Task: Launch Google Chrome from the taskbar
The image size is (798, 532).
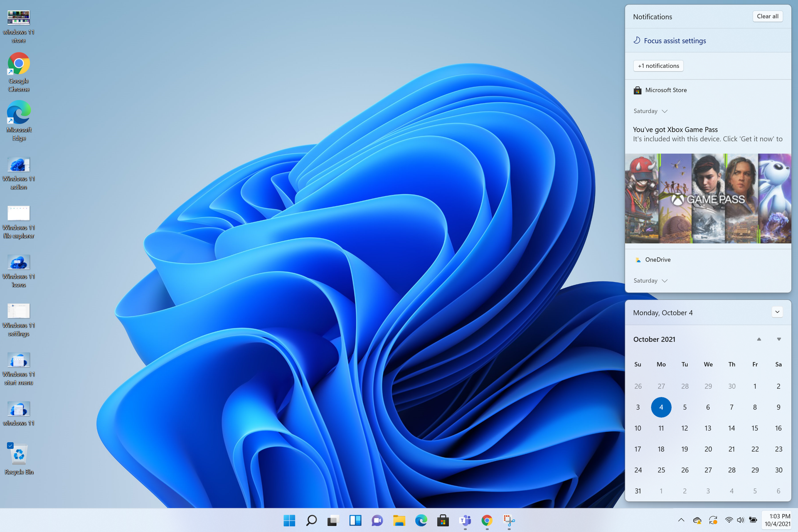Action: point(486,520)
